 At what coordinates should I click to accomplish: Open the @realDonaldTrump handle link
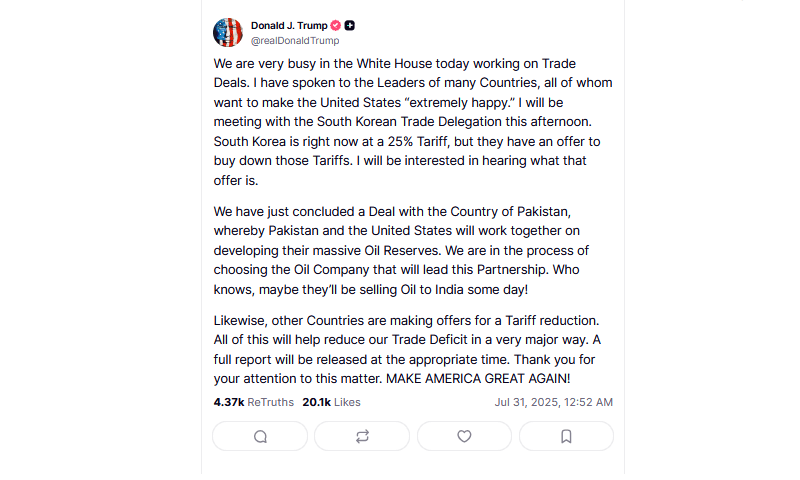click(x=294, y=41)
